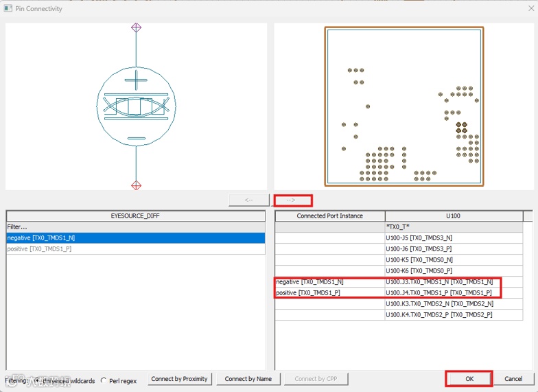This screenshot has height=392, width=538.
Task: Click the Cancel button
Action: click(x=513, y=379)
